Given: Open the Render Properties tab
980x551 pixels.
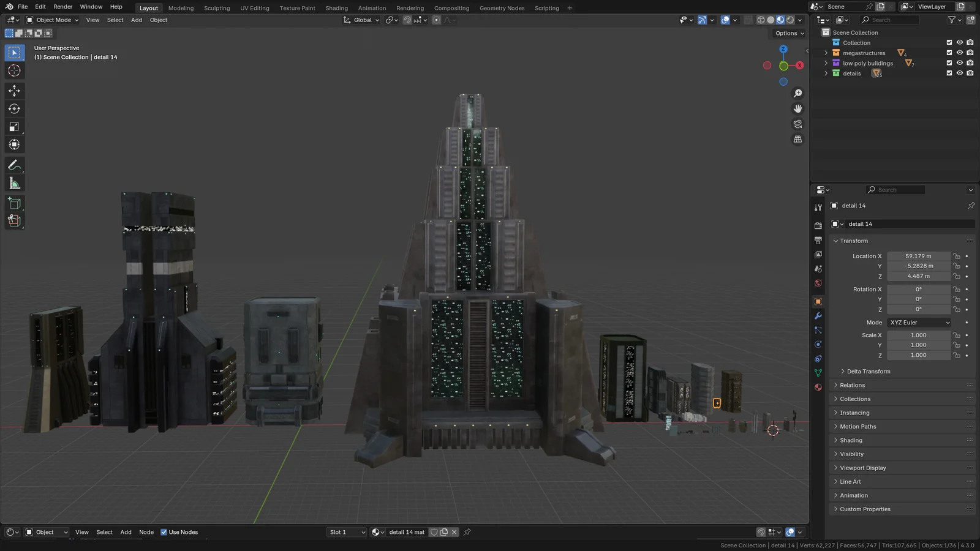Looking at the screenshot, I should point(818,224).
